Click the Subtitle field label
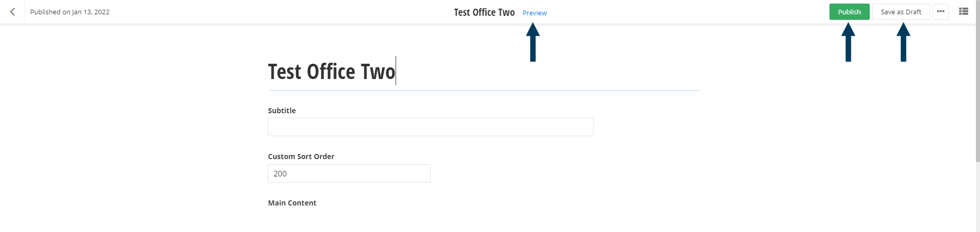The height and width of the screenshot is (232, 980). coord(282,111)
